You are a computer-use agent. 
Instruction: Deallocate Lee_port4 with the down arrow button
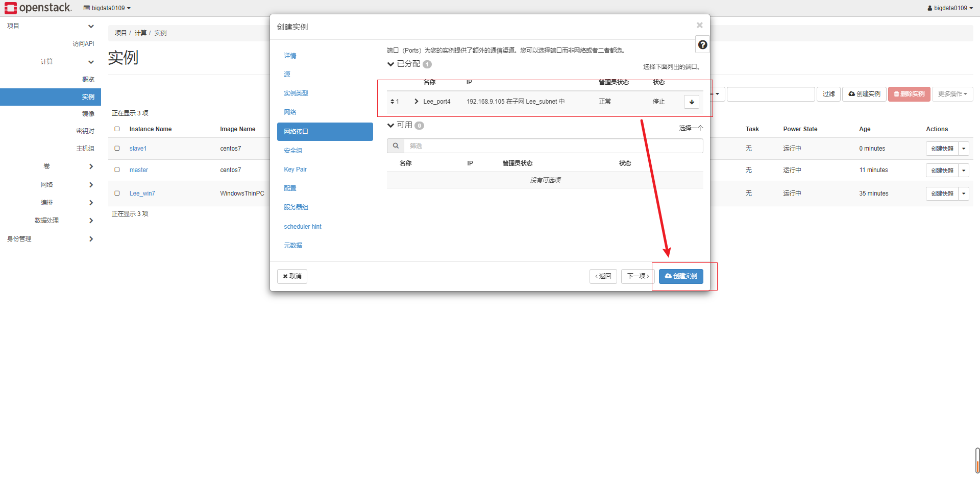point(692,102)
